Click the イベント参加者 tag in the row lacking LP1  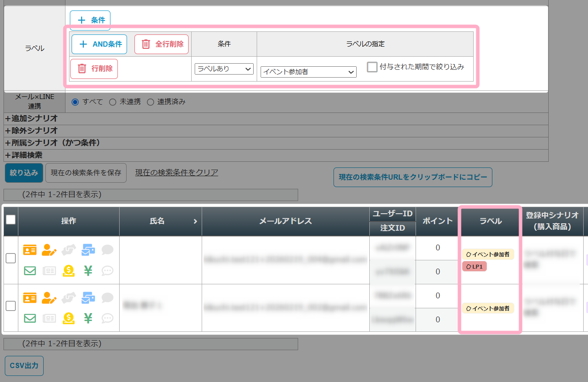coord(488,308)
